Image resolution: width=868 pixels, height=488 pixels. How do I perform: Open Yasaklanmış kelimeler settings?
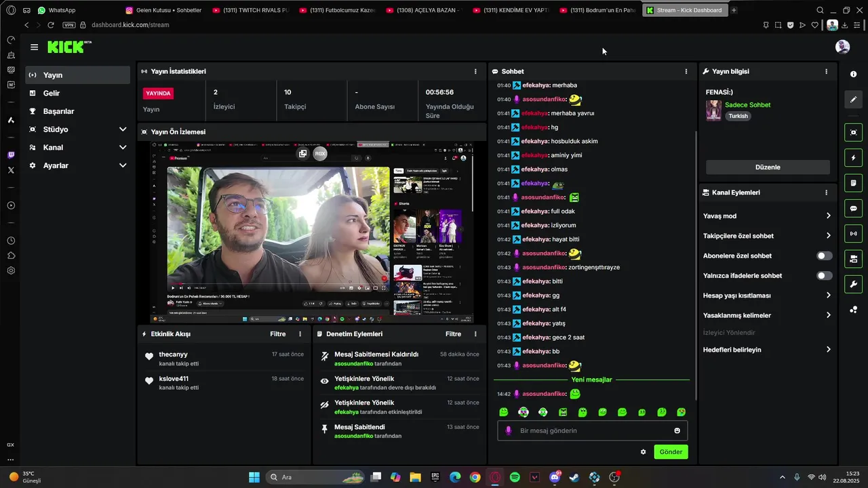(x=767, y=315)
